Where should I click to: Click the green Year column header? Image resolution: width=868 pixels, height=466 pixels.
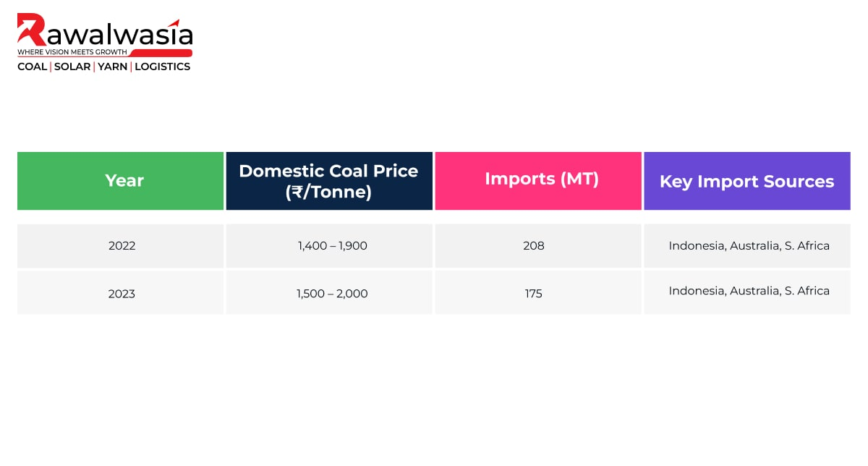[x=120, y=181]
